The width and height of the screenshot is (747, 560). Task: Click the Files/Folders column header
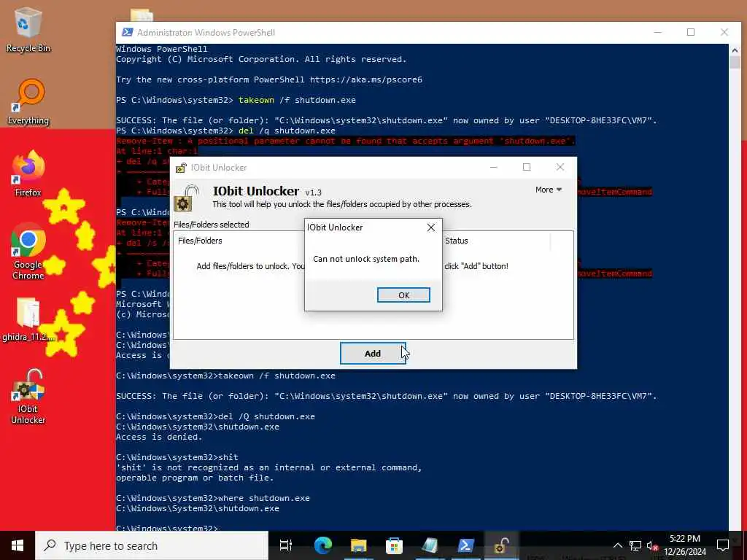pos(200,241)
